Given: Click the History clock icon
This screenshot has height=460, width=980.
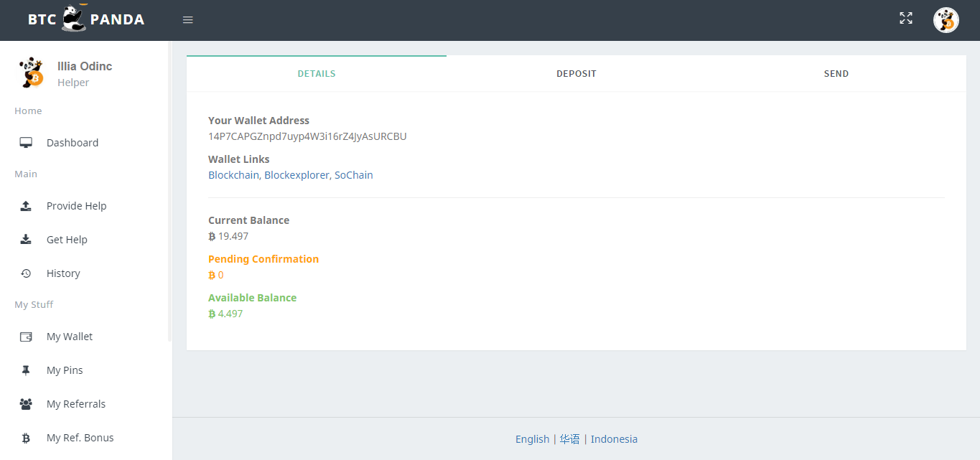Looking at the screenshot, I should tap(26, 273).
